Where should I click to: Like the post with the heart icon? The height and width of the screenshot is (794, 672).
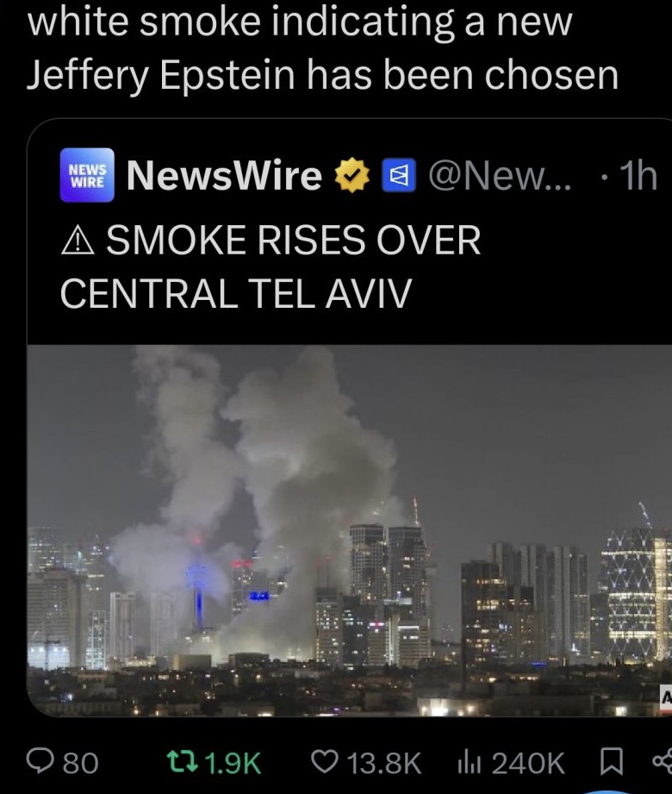[326, 763]
